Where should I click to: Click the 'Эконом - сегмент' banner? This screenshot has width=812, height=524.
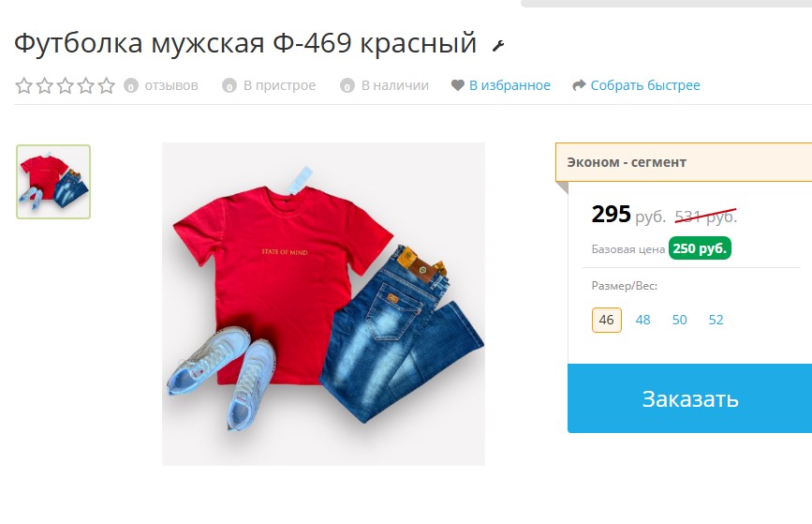(684, 162)
